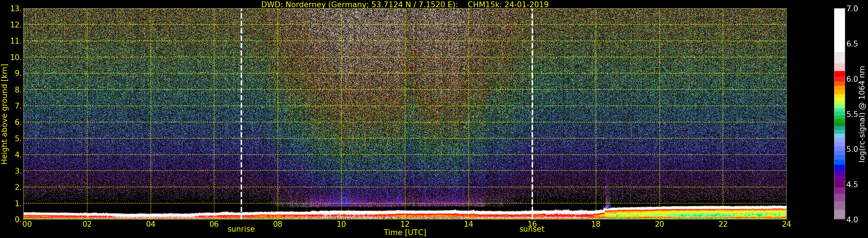Click the '13.' height axis tick label
This screenshot has width=868, height=238.
tap(16, 9)
